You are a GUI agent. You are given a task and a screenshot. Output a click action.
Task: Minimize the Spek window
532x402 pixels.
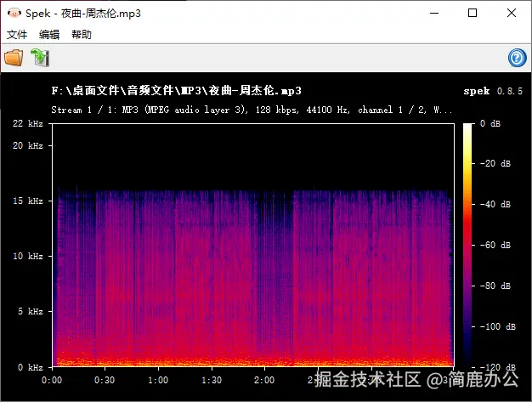(x=434, y=14)
